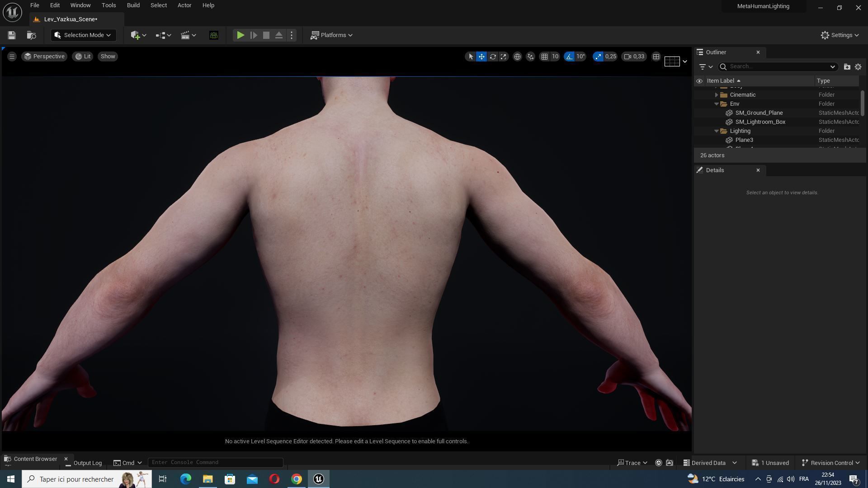Expand the Cinematic folder

(717, 95)
